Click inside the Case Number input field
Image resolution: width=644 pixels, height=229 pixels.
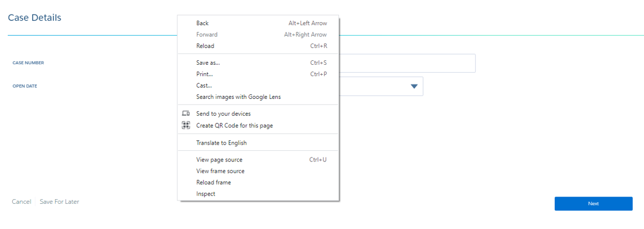pos(406,63)
